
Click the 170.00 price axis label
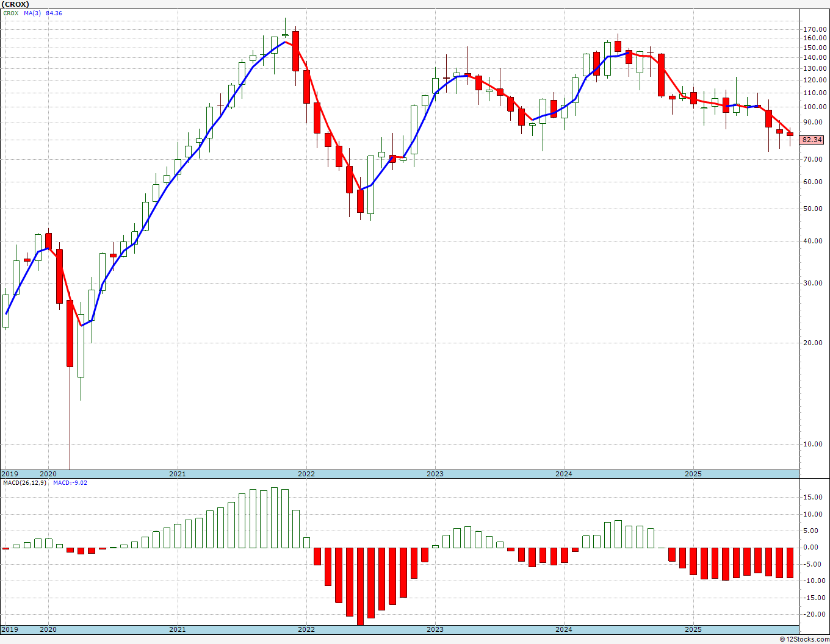click(815, 29)
